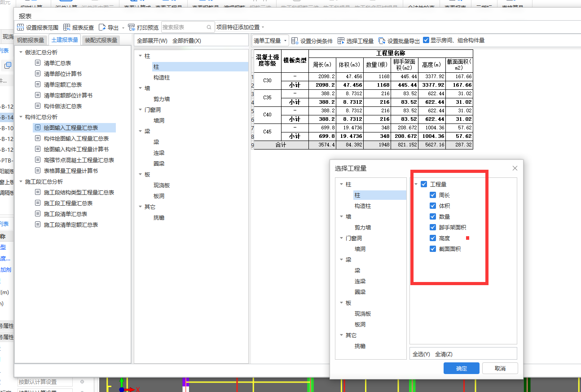Collapse the 施工段汇总分析 tree group

coord(21,182)
